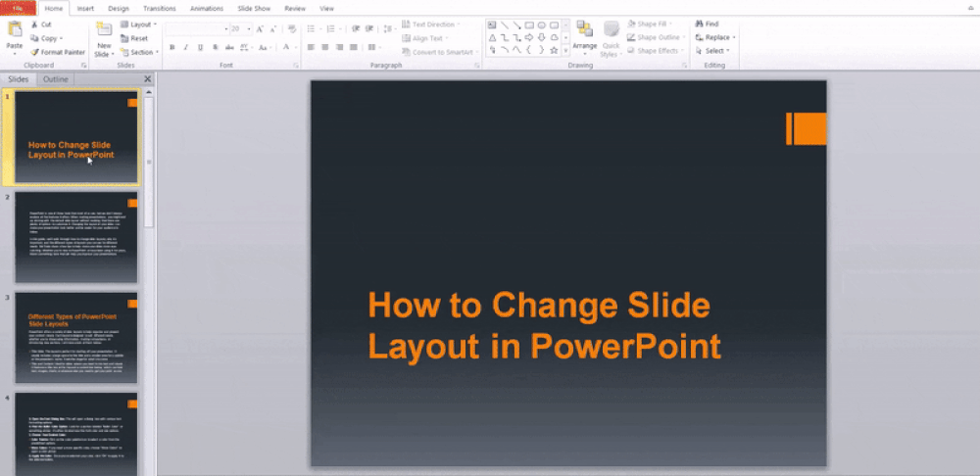Click the slide title text on main slide
This screenshot has width=980, height=476.
(x=544, y=325)
